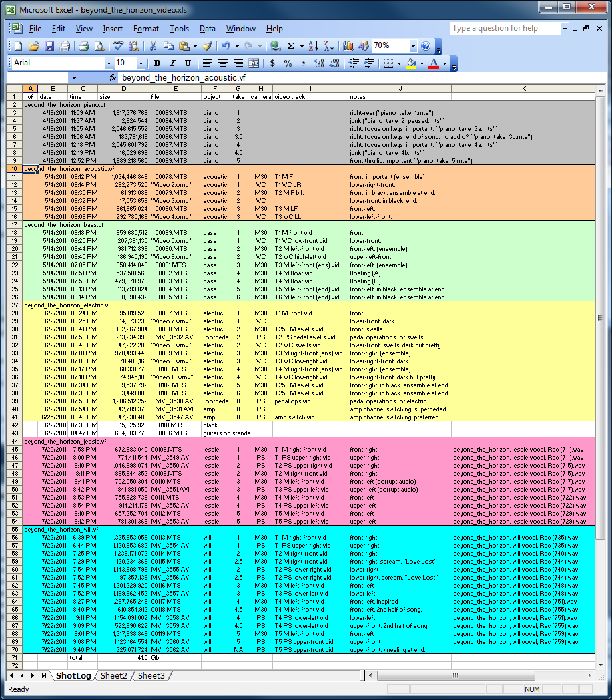Apply Percent style format
Image resolution: width=612 pixels, height=700 pixels.
coord(288,63)
